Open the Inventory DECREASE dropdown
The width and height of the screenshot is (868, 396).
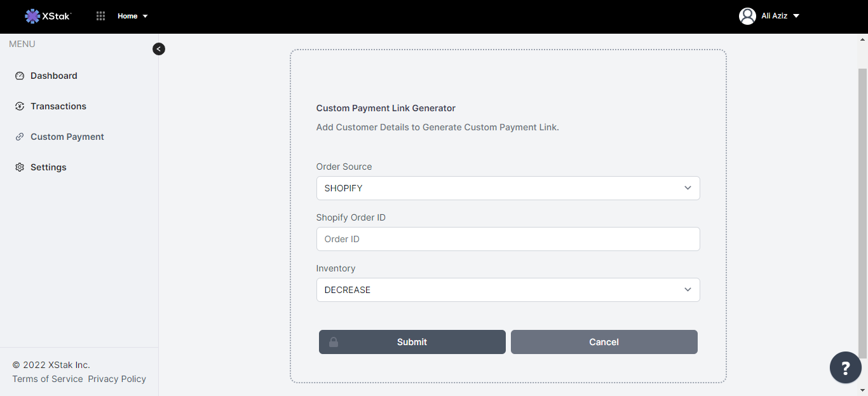pyautogui.click(x=508, y=290)
